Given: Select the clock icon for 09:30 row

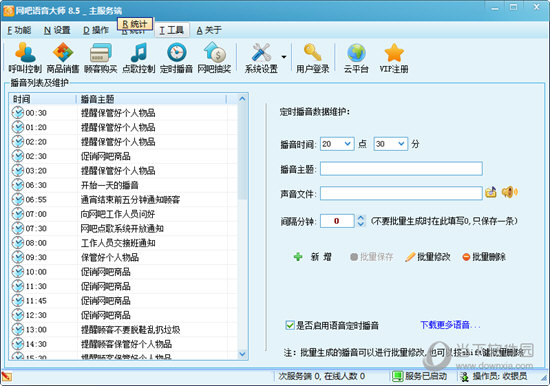Looking at the screenshot, I should pos(18,257).
